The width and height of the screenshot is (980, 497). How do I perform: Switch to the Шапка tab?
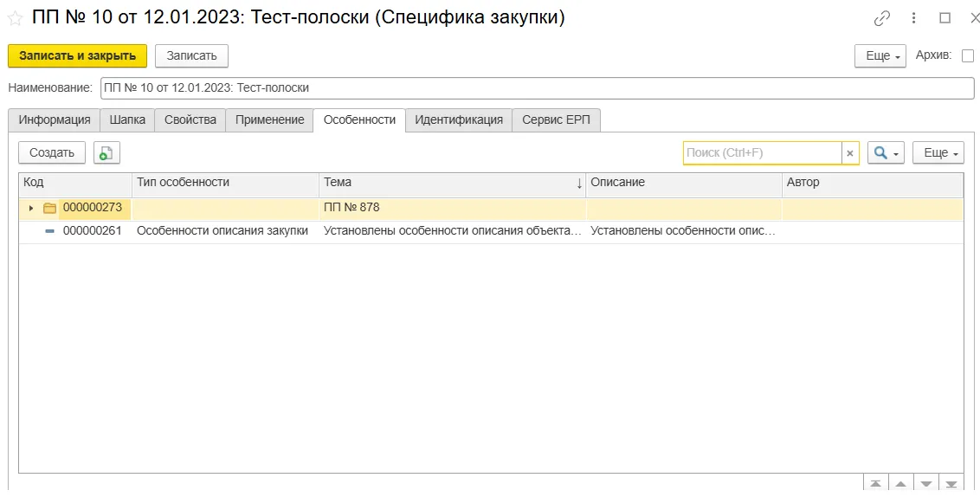[x=127, y=120]
